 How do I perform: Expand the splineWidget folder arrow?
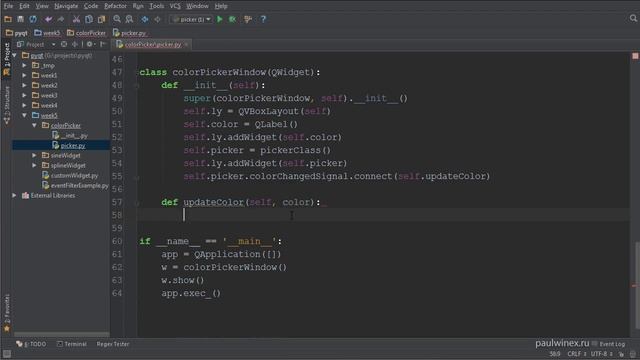click(x=35, y=165)
